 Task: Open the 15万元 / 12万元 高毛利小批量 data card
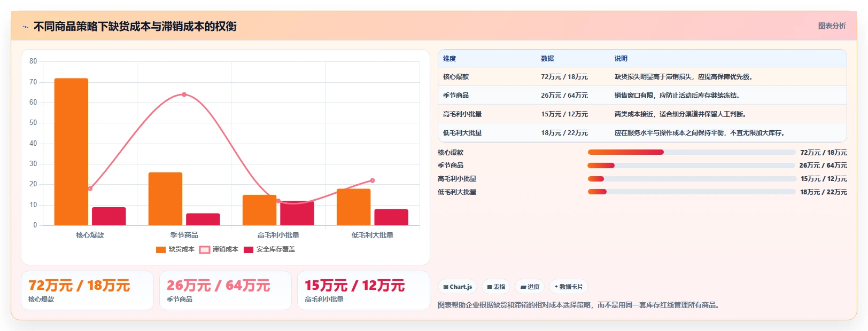pyautogui.click(x=363, y=290)
